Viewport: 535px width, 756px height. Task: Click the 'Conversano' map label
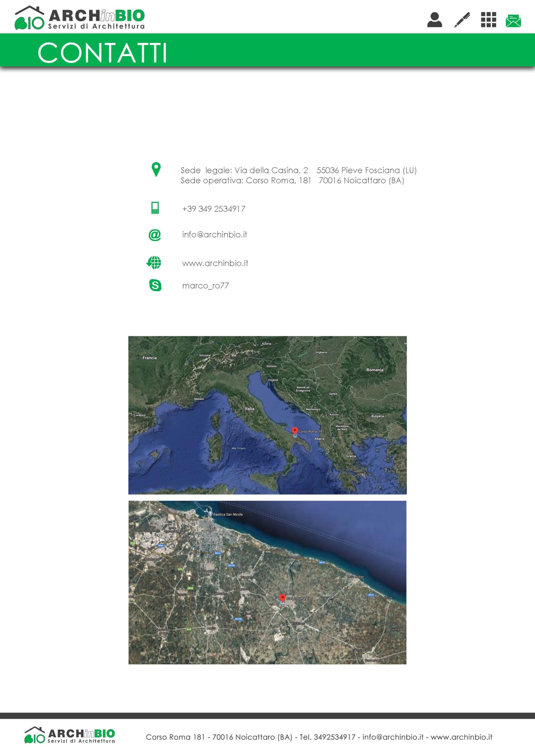coord(374,660)
